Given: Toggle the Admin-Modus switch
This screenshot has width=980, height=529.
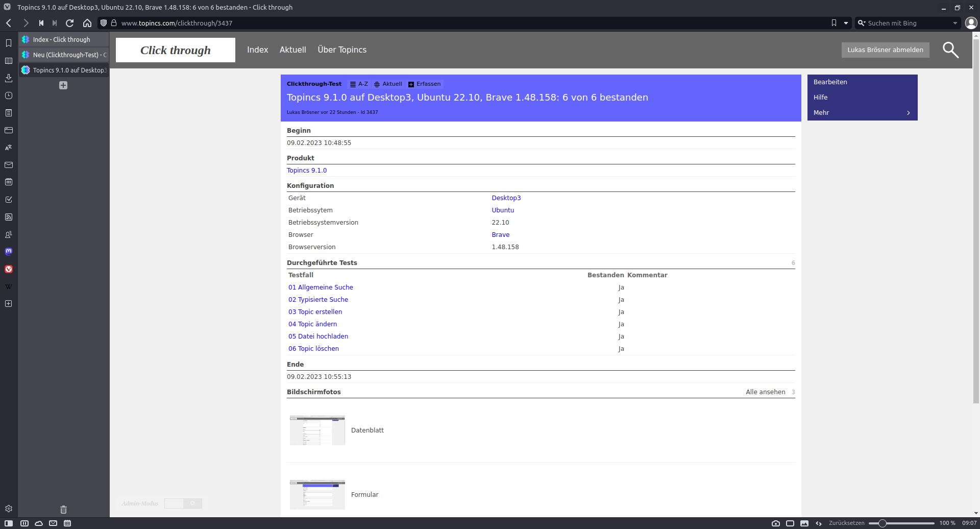Looking at the screenshot, I should click(x=183, y=503).
